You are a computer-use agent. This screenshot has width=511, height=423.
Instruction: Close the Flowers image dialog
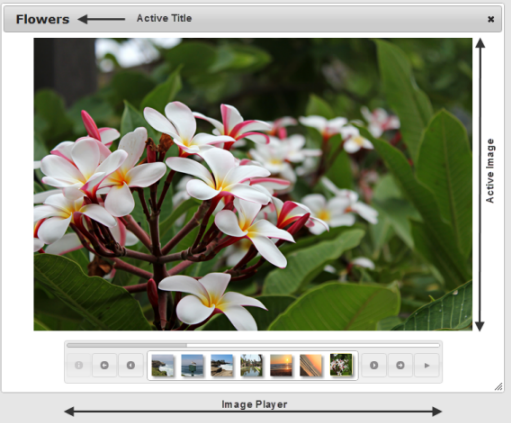(491, 19)
